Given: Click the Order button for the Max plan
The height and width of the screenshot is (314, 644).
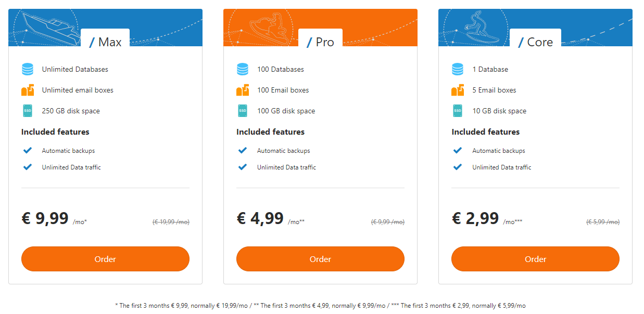Looking at the screenshot, I should [105, 259].
